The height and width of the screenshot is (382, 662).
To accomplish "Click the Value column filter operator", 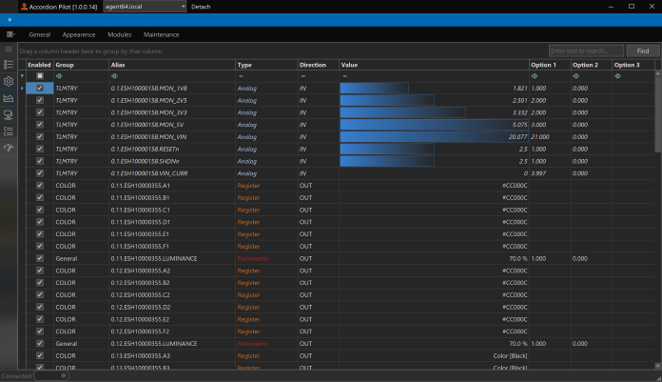I will tap(345, 76).
